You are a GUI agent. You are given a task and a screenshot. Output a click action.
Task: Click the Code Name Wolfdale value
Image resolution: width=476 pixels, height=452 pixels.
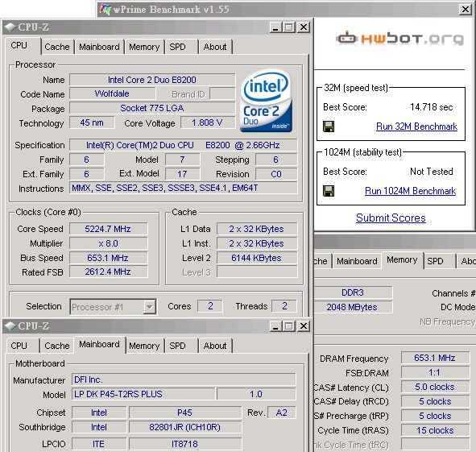pos(113,93)
